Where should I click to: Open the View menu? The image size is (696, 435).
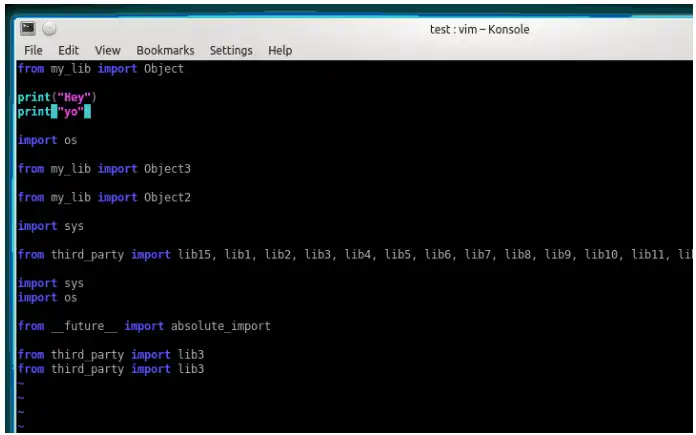[x=107, y=50]
